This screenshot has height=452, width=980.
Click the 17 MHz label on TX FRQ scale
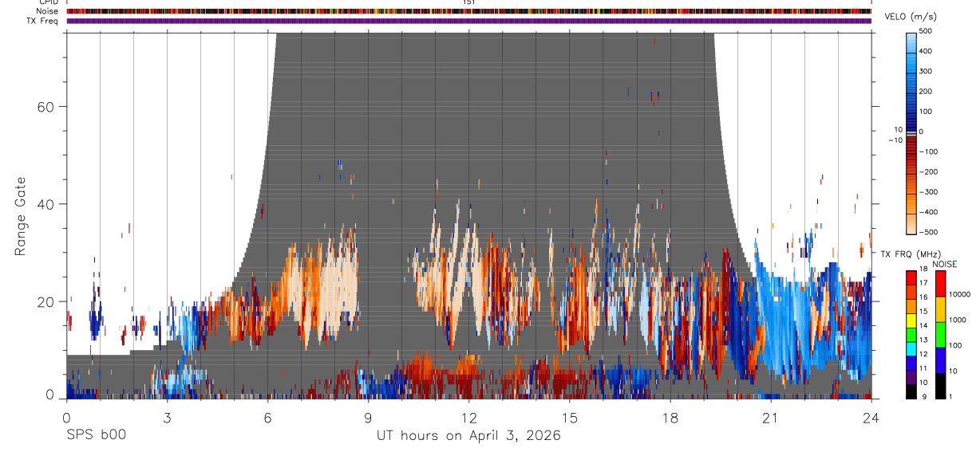[924, 283]
